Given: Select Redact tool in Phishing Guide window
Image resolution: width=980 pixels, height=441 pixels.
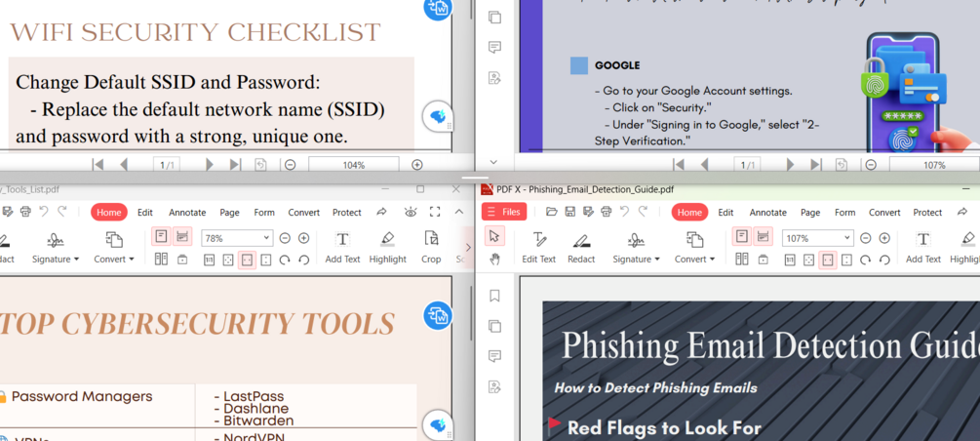Looking at the screenshot, I should pos(581,247).
